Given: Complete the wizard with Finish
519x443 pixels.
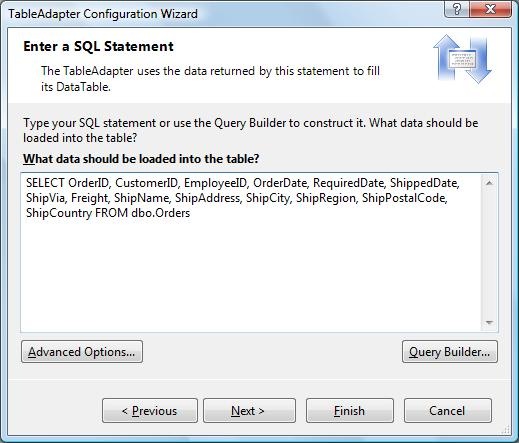Looking at the screenshot, I should click(x=350, y=411).
